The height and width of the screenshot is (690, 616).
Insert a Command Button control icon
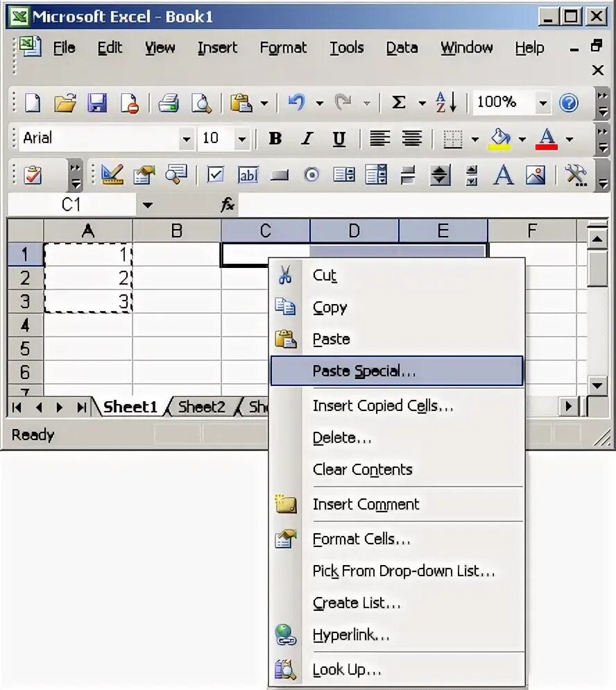click(280, 176)
